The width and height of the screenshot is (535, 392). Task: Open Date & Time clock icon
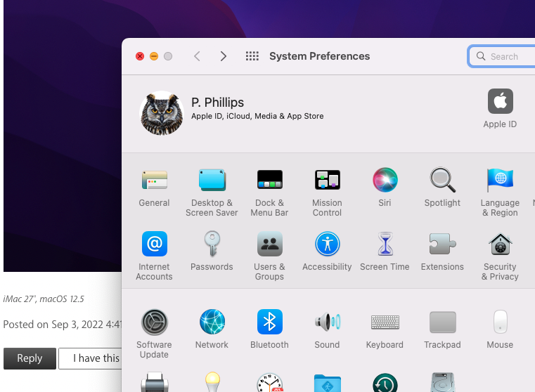[x=269, y=382]
